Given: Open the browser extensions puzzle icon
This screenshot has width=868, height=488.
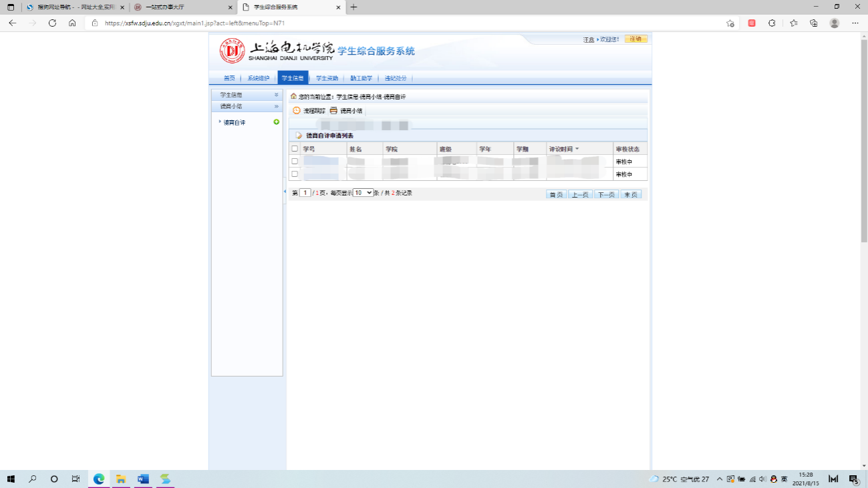Looking at the screenshot, I should tap(772, 23).
